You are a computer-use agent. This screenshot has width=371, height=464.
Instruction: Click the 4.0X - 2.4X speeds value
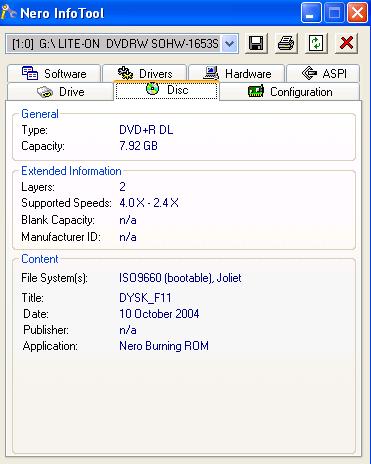coord(149,203)
